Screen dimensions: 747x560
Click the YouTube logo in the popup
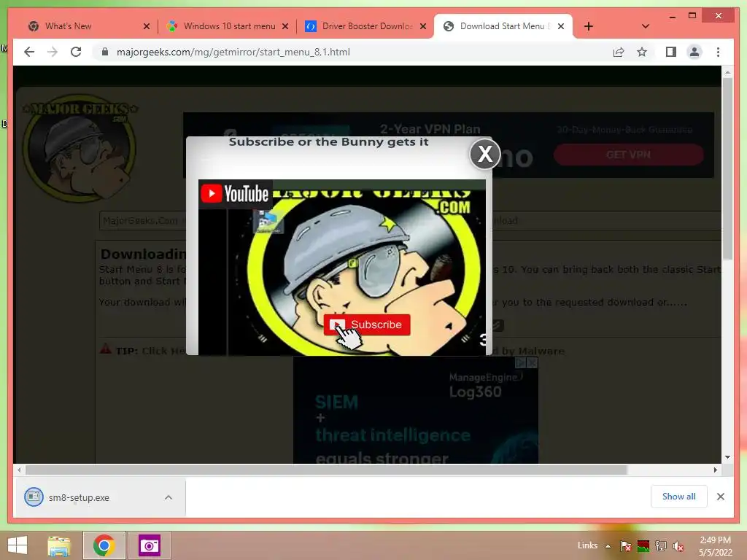click(x=235, y=194)
